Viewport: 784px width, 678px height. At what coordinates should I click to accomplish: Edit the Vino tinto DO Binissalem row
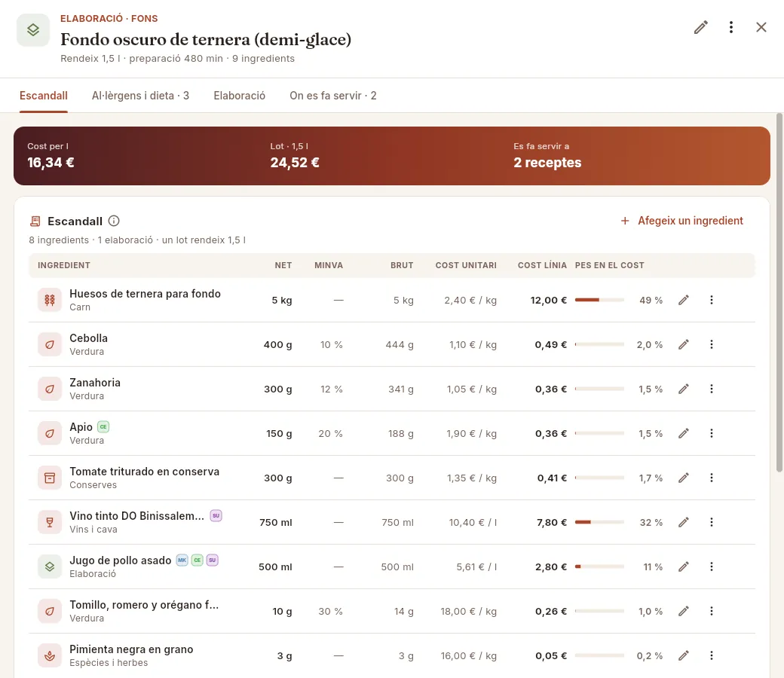(684, 522)
